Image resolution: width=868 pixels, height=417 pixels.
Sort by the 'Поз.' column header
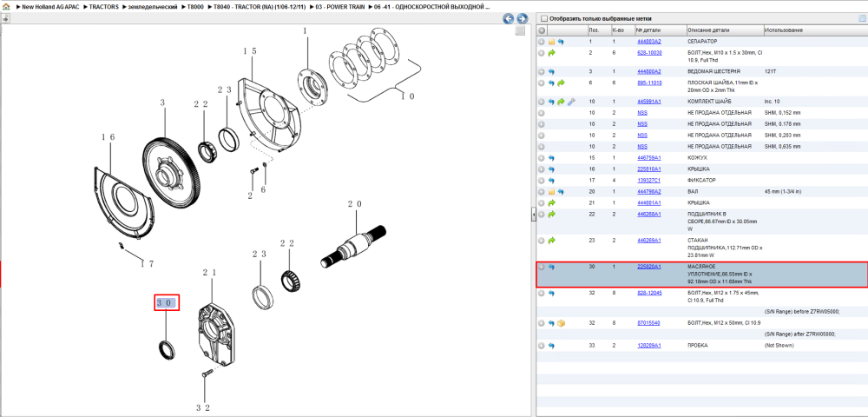598,30
